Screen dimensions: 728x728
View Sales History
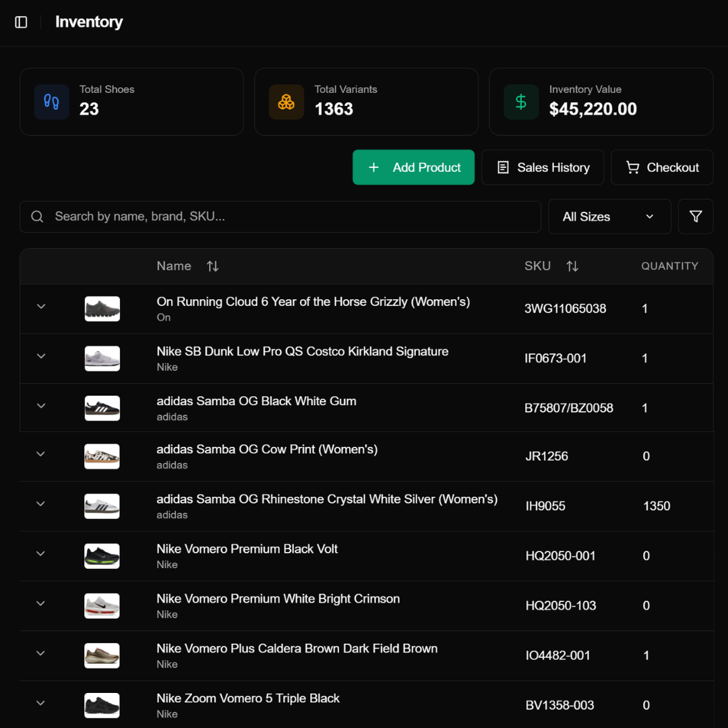543,167
